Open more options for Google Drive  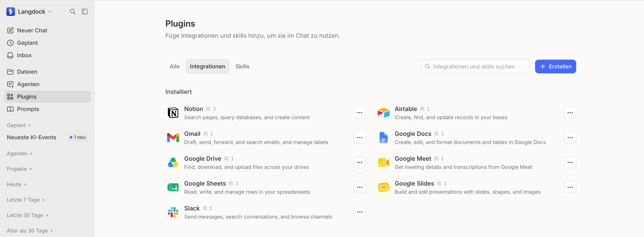tap(360, 163)
